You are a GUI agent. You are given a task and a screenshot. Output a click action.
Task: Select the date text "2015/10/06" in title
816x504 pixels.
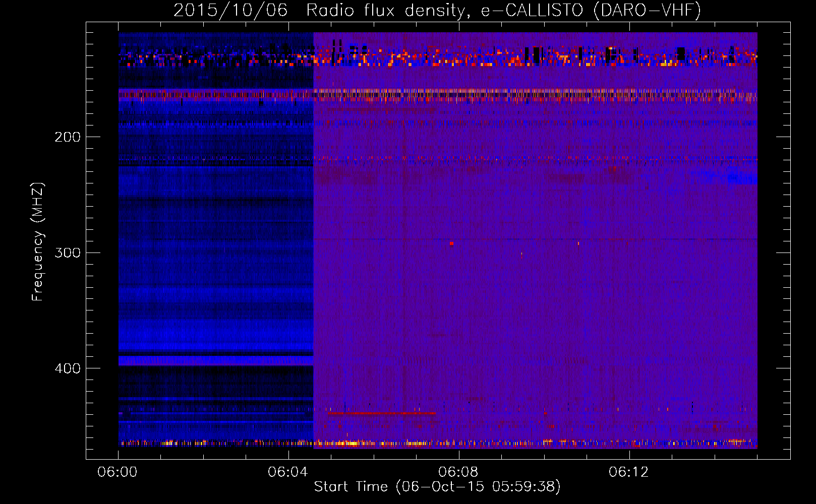[x=230, y=10]
